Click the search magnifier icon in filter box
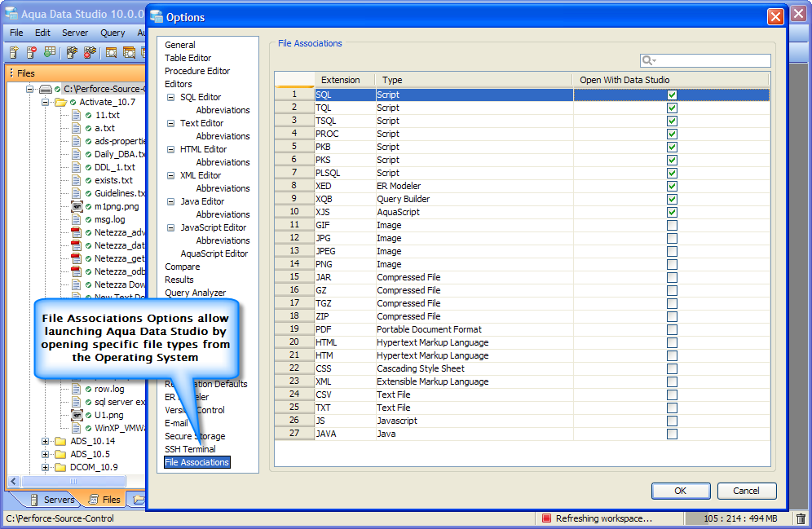This screenshot has width=812, height=529. pos(648,60)
